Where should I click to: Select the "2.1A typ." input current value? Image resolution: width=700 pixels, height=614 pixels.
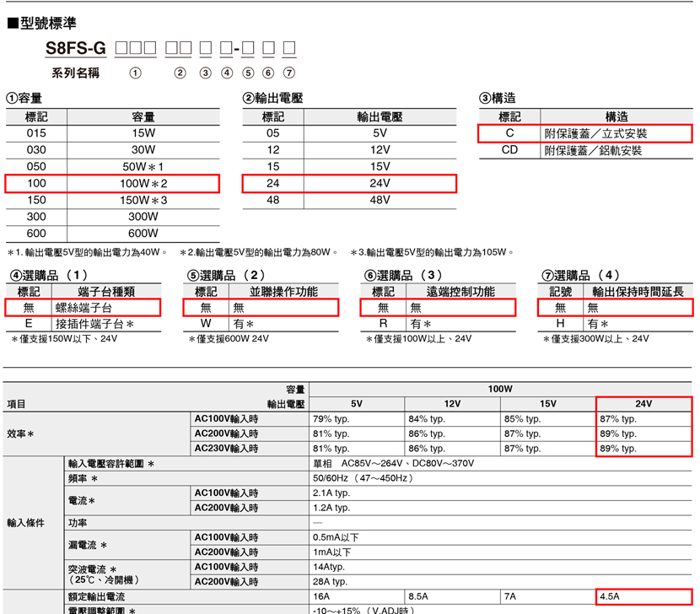point(331,493)
